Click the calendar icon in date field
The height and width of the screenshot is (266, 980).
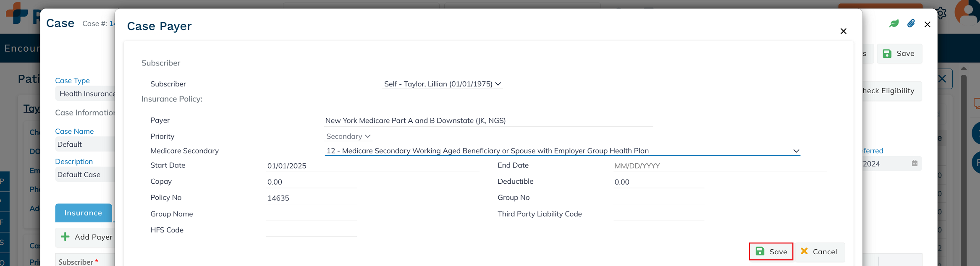click(x=914, y=163)
